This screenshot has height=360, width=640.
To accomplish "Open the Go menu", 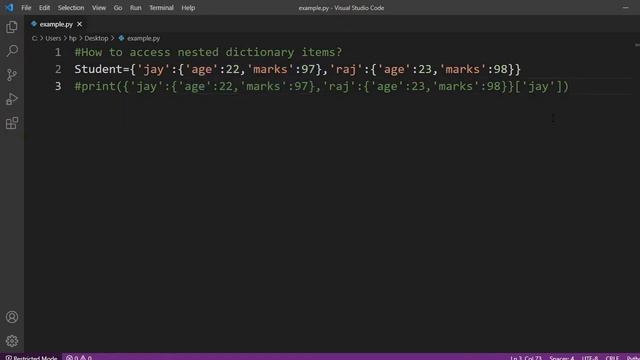I will pos(118,8).
